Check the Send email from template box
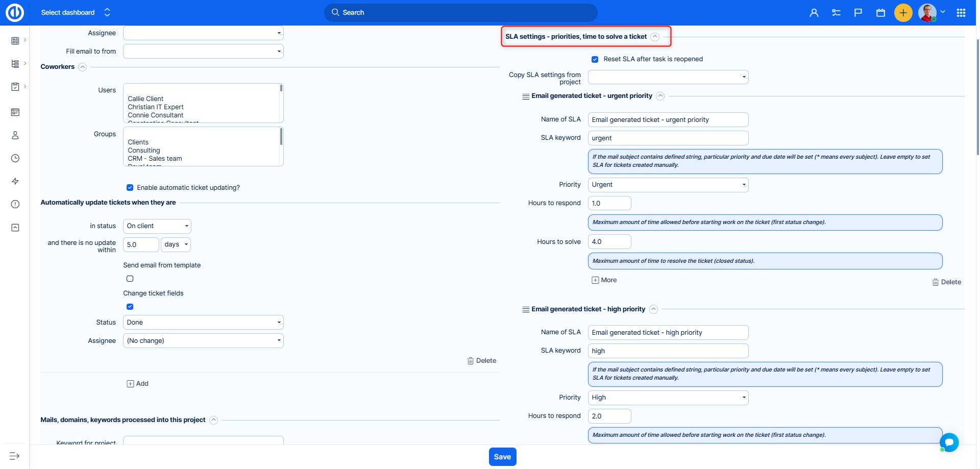Screen dimensions: 980x469 pyautogui.click(x=130, y=279)
